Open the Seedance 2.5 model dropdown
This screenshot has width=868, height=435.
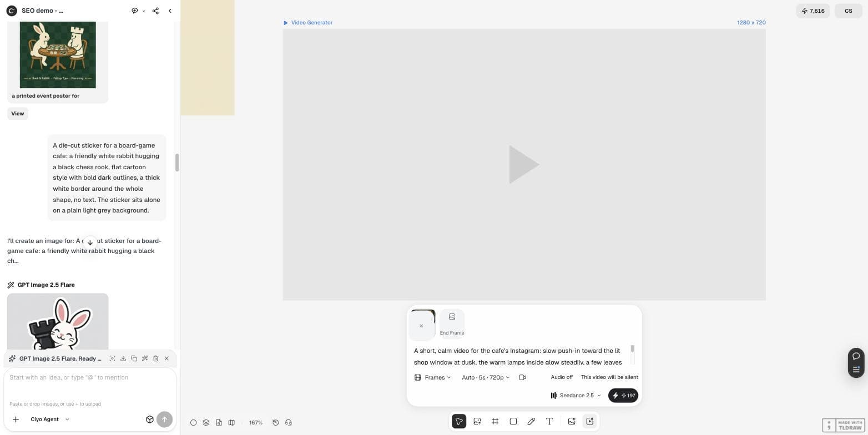coord(576,396)
